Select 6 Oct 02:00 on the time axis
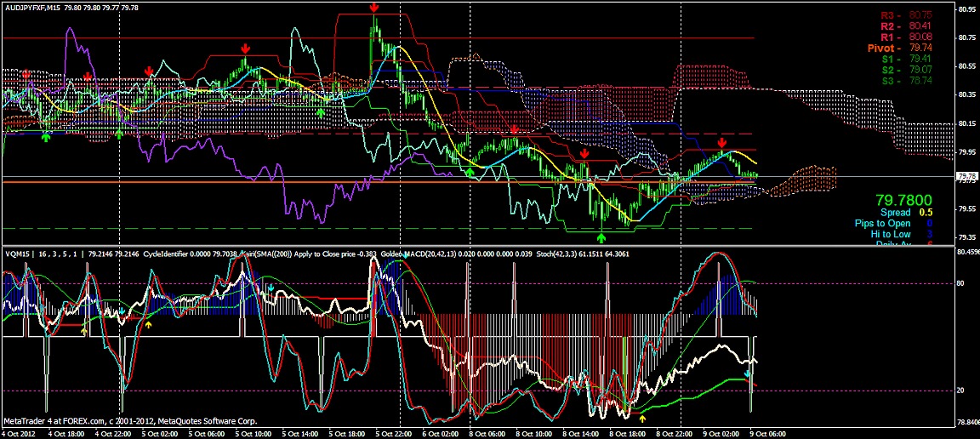Image resolution: width=980 pixels, height=439 pixels. pos(442,433)
